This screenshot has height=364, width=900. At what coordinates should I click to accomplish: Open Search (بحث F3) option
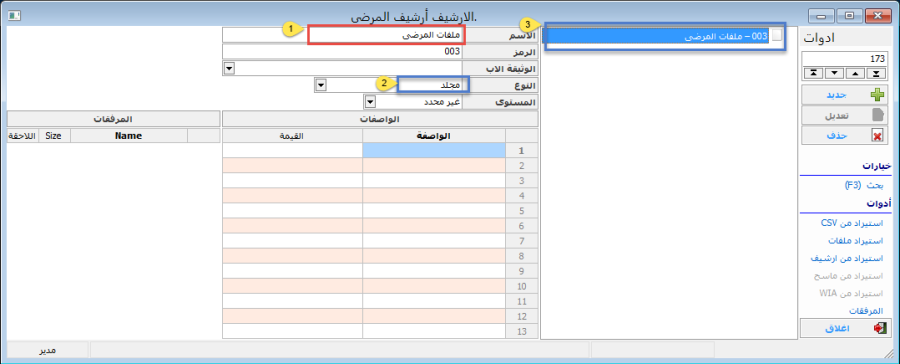[864, 185]
